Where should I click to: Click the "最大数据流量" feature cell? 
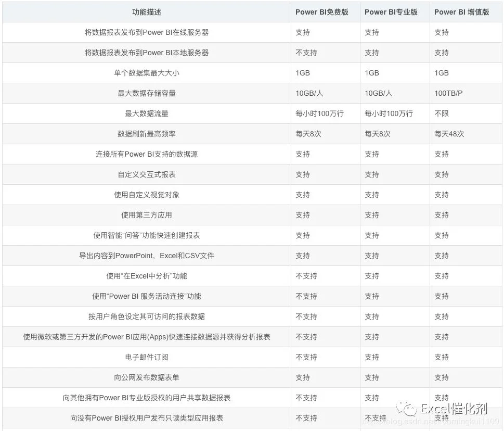147,113
